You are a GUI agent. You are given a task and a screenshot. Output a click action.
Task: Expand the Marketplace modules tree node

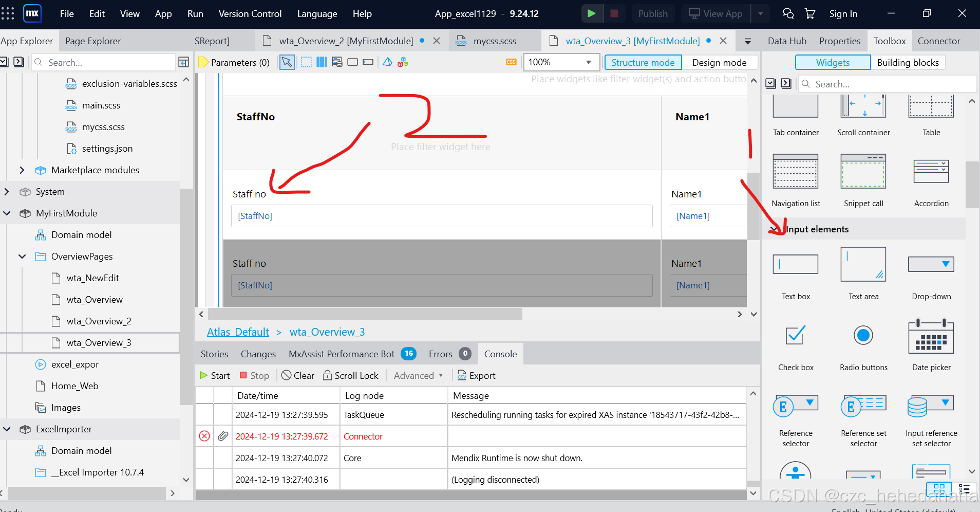pos(22,170)
